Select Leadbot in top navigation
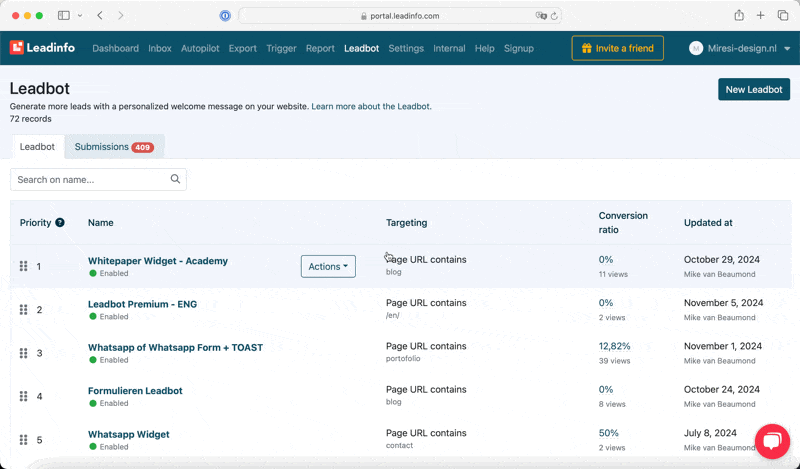800x469 pixels. click(x=361, y=48)
